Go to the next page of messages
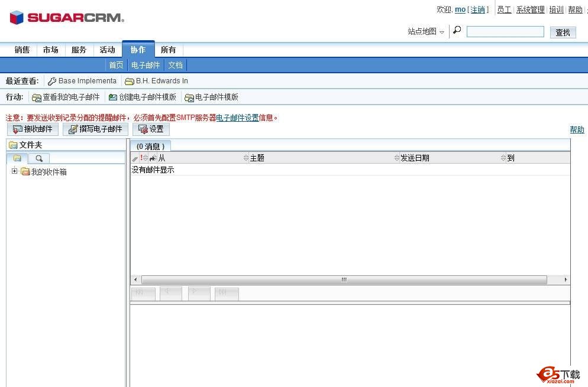The height and width of the screenshot is (387, 588). click(199, 294)
